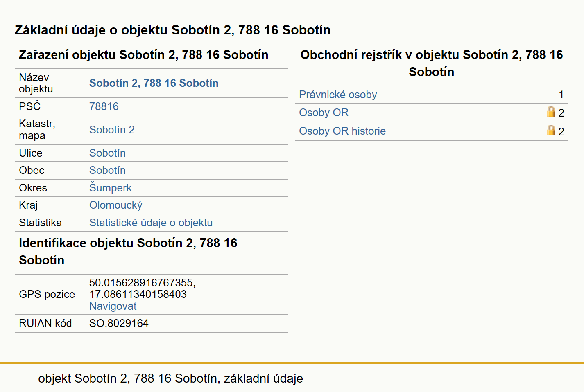This screenshot has height=392, width=584.
Task: Open the Osoby OR historie link
Action: tap(342, 131)
